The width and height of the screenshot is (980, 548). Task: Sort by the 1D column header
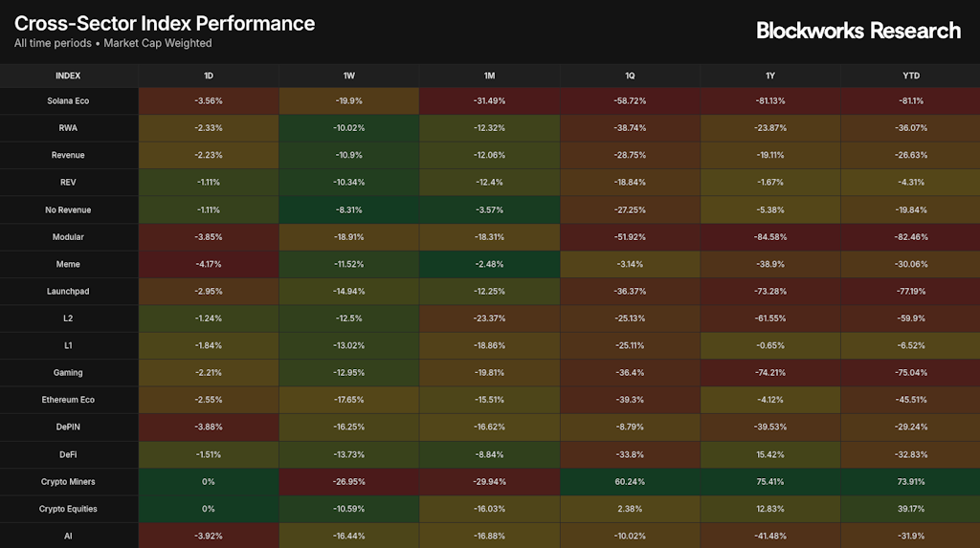(209, 75)
